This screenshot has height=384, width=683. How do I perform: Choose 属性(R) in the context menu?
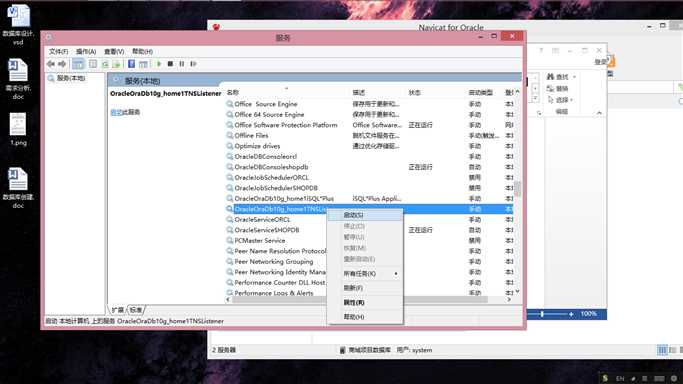click(x=365, y=302)
